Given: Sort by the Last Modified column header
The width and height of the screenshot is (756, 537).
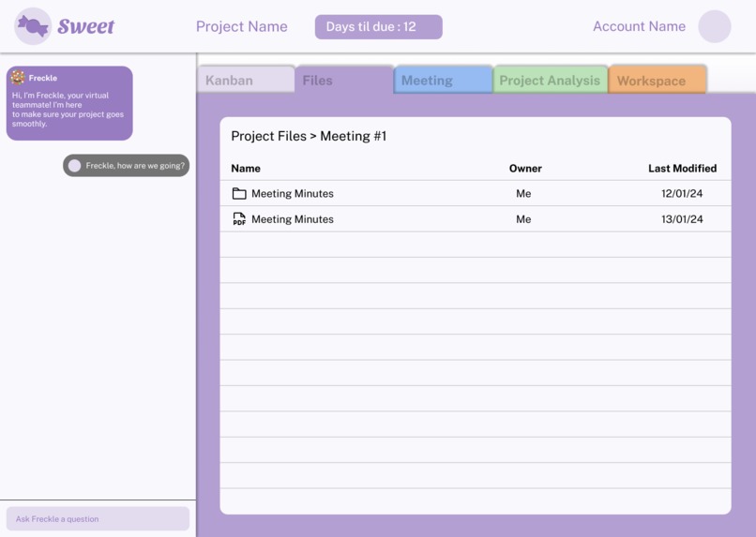Looking at the screenshot, I should point(682,169).
